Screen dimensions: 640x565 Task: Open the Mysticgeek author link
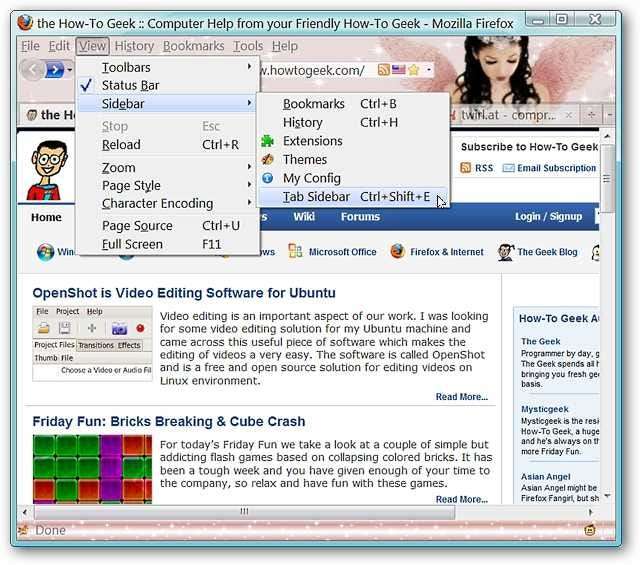(x=544, y=409)
